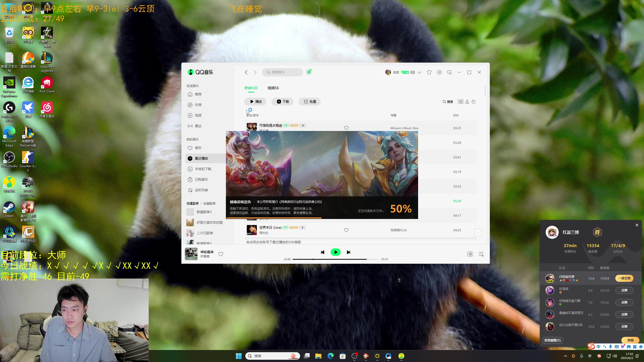Open the 搜索 in-list search
Viewport: 644px width, 362px height.
[x=448, y=102]
